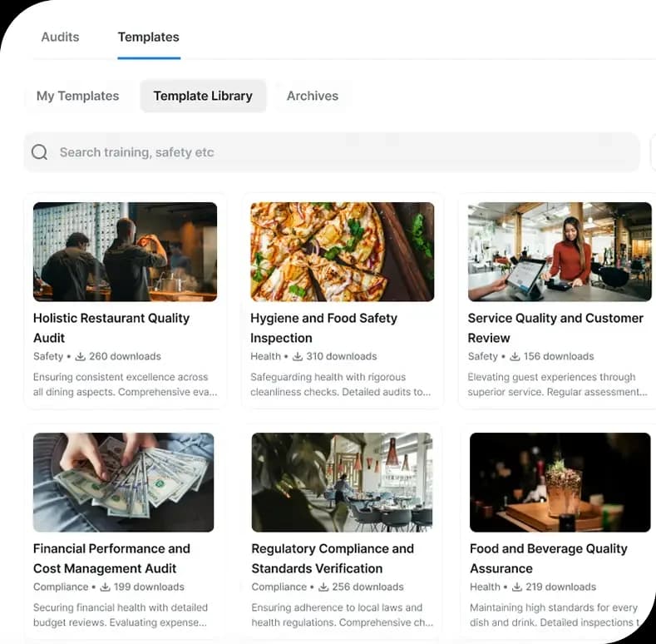Select the Template Library sub-tab
Screen dimensions: 656x644
click(x=203, y=96)
